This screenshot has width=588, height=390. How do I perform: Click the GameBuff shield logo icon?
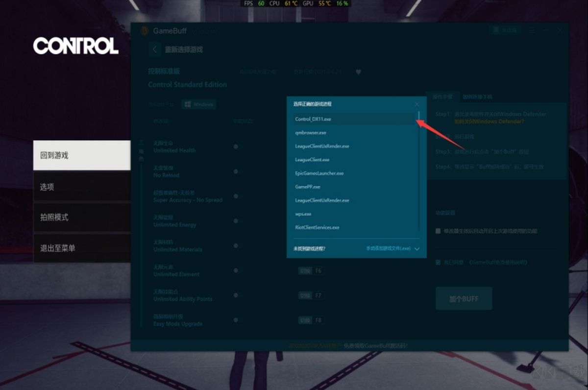(x=144, y=31)
